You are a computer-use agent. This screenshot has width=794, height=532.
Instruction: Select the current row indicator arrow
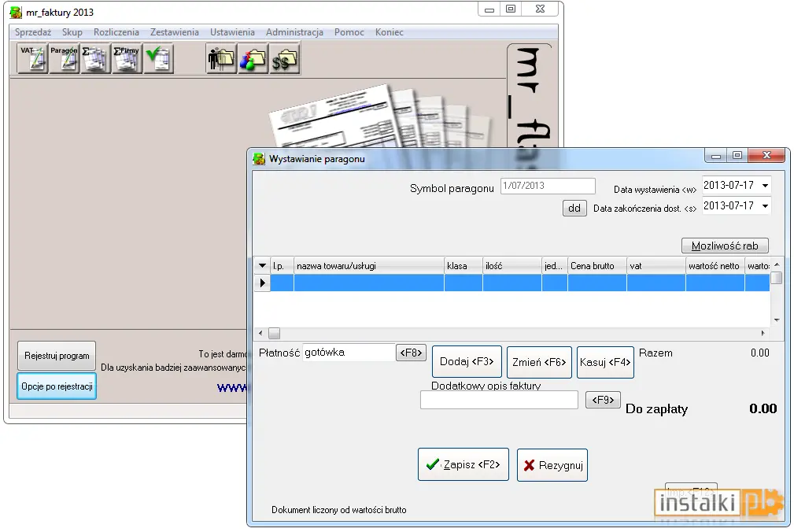tap(262, 283)
